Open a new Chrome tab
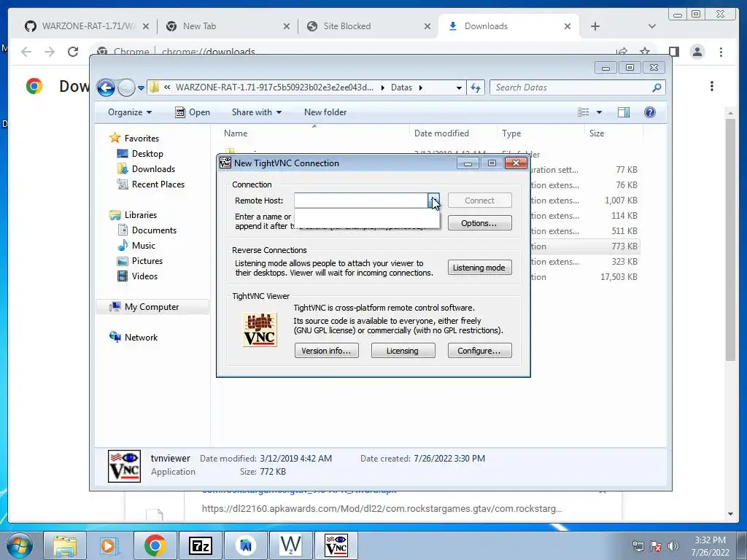This screenshot has width=747, height=560. pyautogui.click(x=595, y=26)
